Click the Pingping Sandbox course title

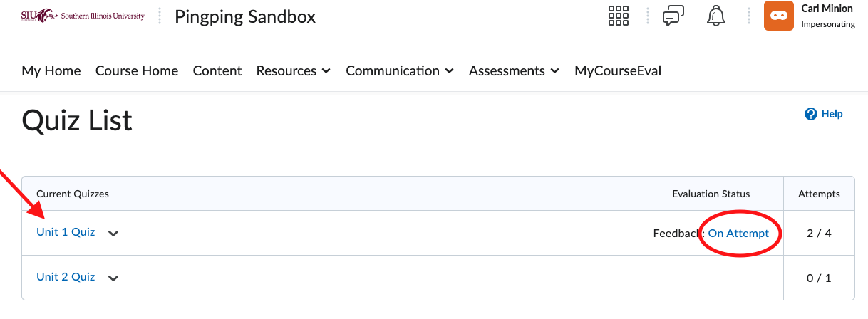coord(245,16)
